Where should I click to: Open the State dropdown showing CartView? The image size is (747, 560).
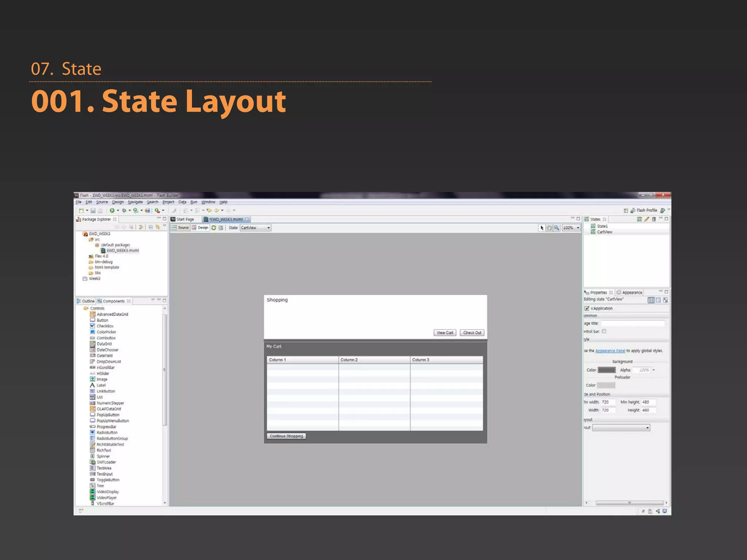coord(255,228)
